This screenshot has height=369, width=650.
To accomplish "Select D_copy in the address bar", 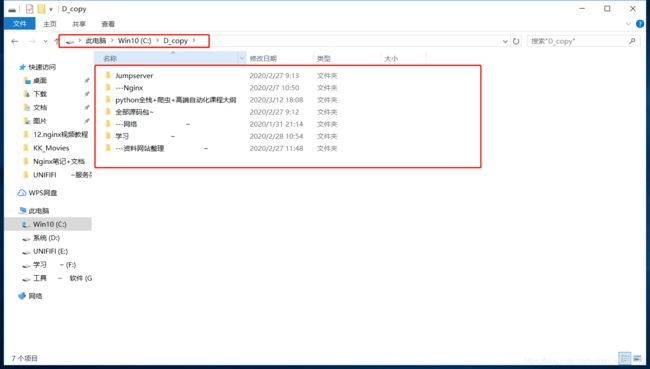I will pos(175,41).
